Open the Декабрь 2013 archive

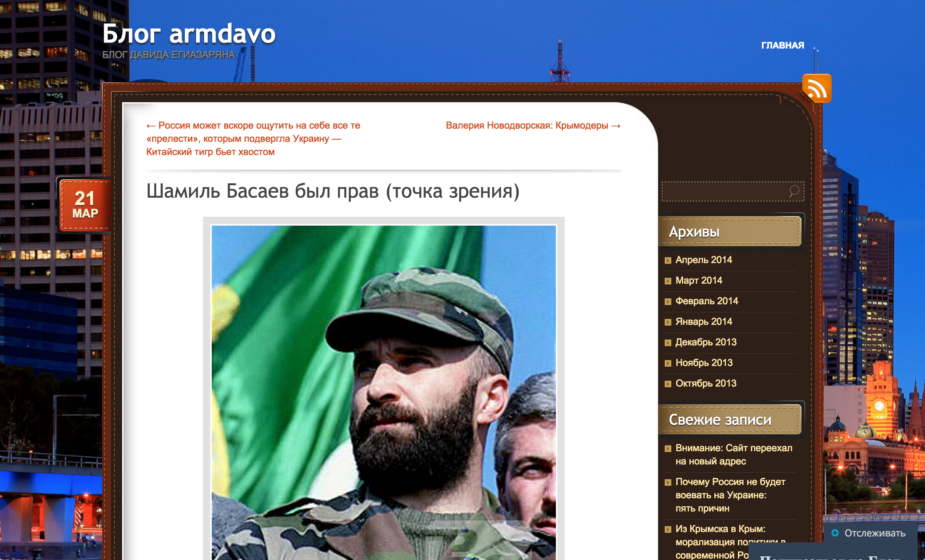coord(706,342)
